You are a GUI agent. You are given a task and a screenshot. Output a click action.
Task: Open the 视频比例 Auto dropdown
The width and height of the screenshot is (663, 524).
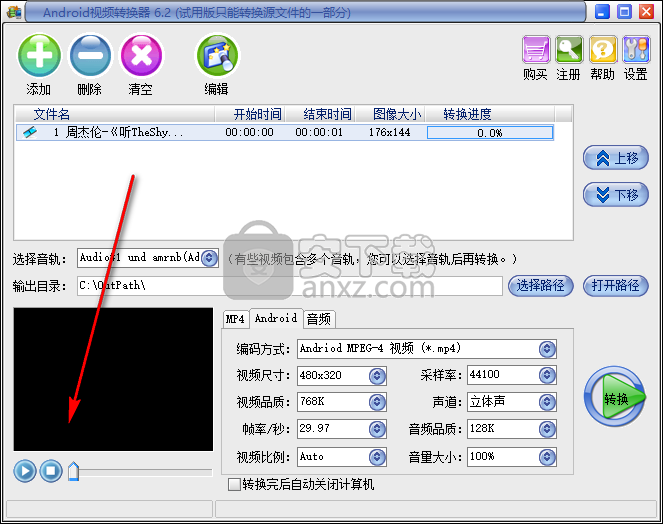(x=377, y=457)
